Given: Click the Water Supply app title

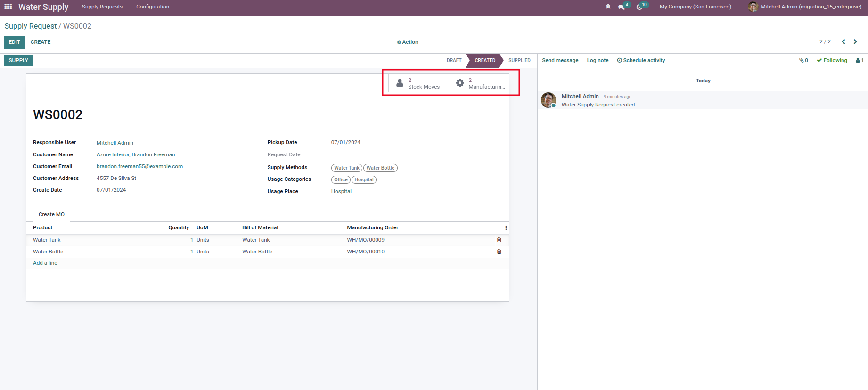Looking at the screenshot, I should (x=43, y=7).
